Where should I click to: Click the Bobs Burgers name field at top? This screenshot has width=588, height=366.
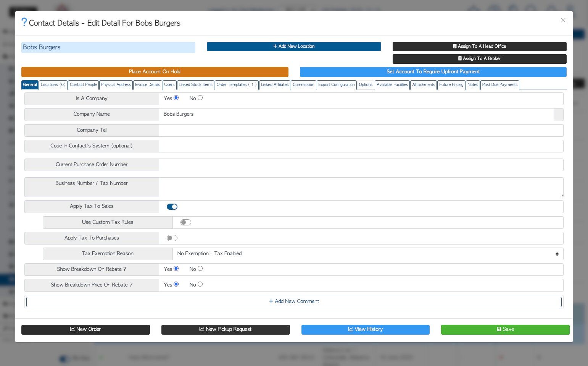108,47
